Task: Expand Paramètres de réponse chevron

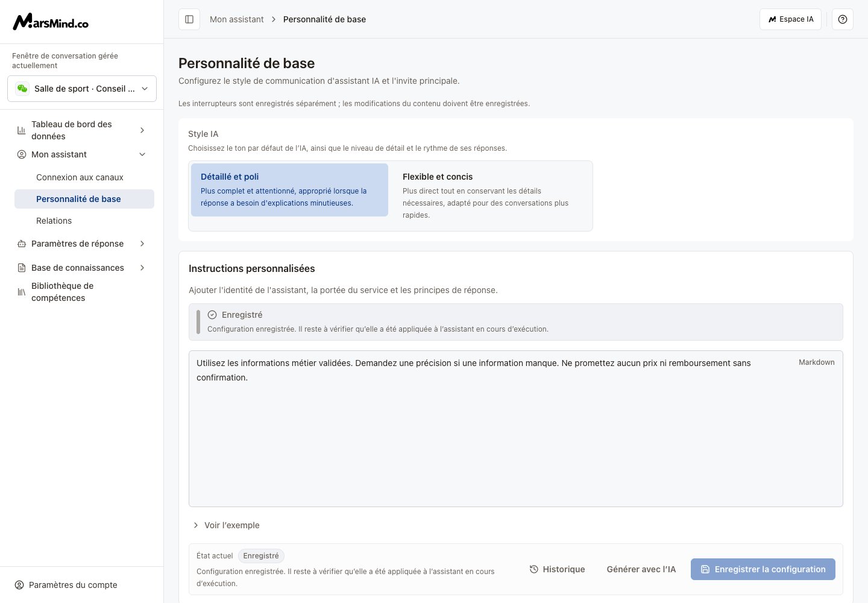Action: [142, 244]
